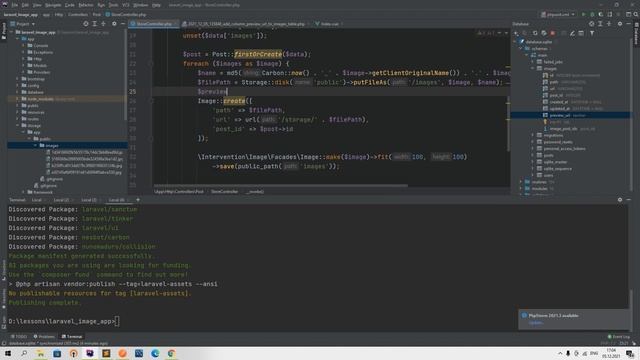Open the run configuration dropdown in top toolbar
This screenshot has height=360, width=640.
(x=558, y=14)
